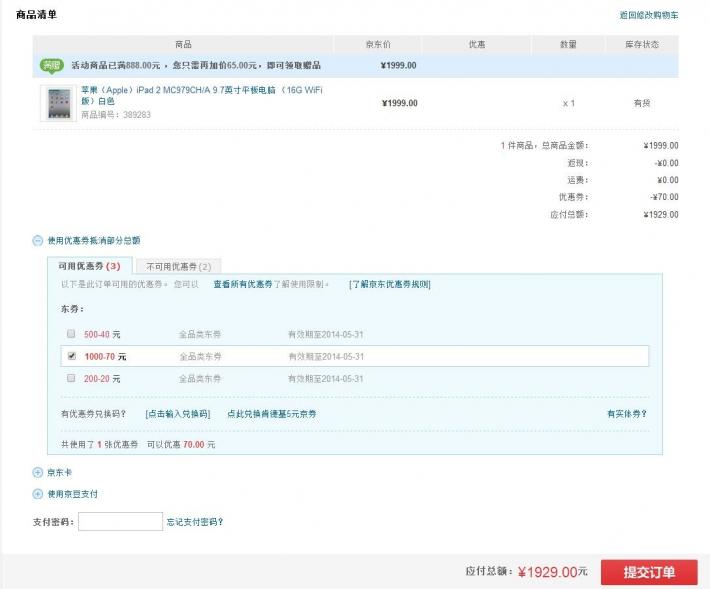The width and height of the screenshot is (710, 589).
Task: Open the 查看所有优惠券 link
Action: [256, 284]
